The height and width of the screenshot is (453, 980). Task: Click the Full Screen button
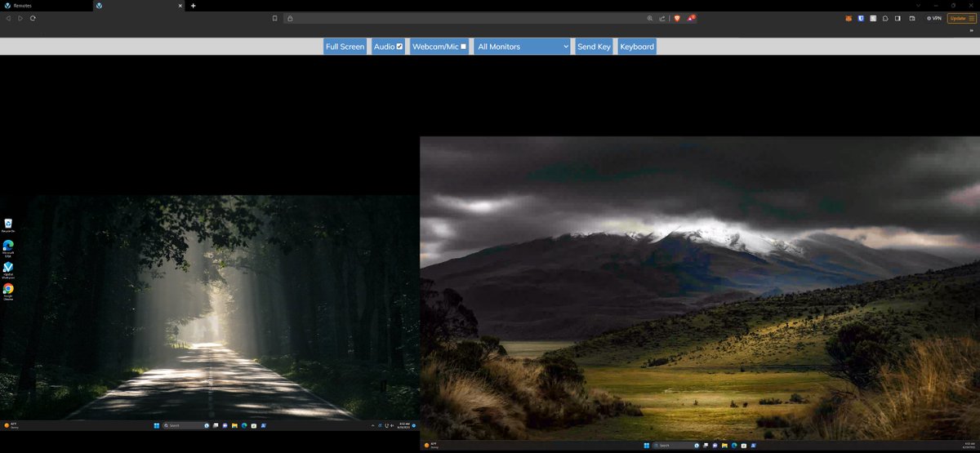345,47
